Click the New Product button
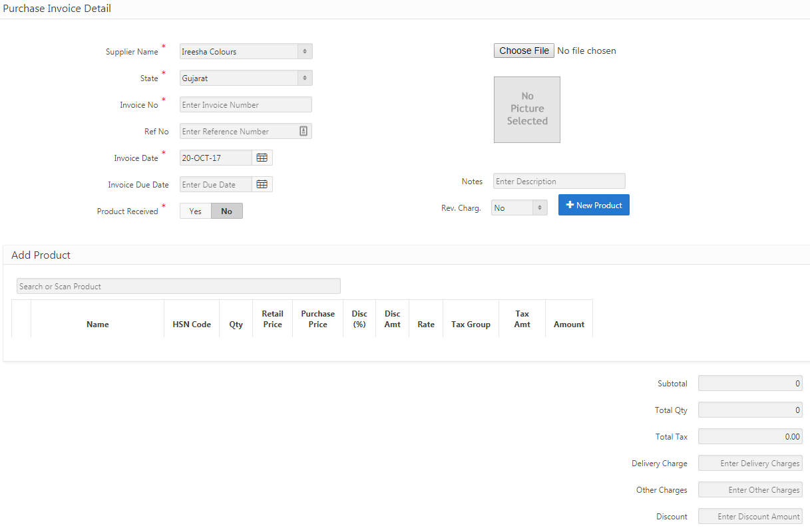The image size is (810, 532). pyautogui.click(x=594, y=205)
